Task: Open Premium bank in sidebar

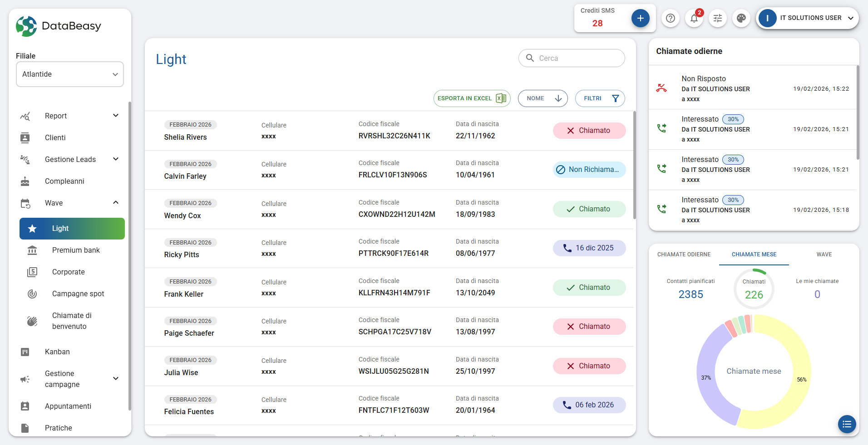Action: [76, 250]
